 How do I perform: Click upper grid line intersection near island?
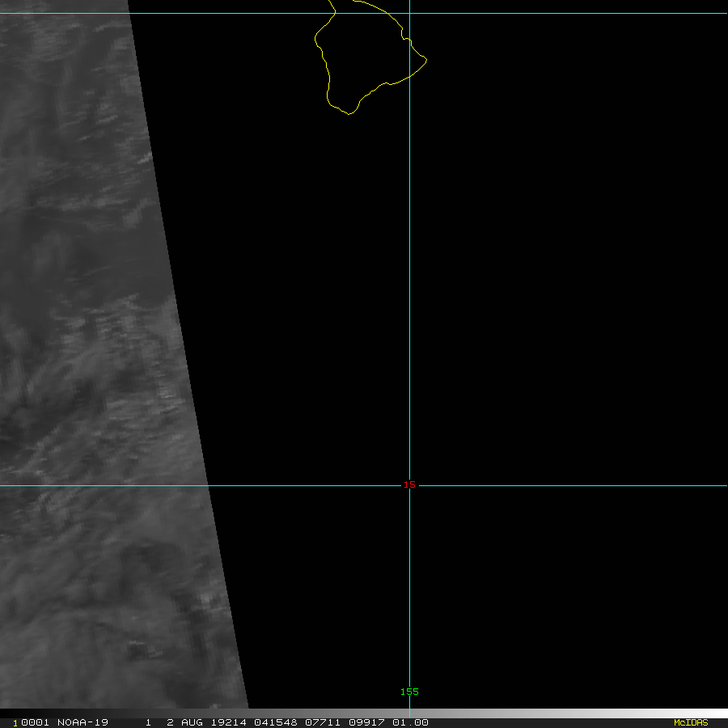coord(409,13)
